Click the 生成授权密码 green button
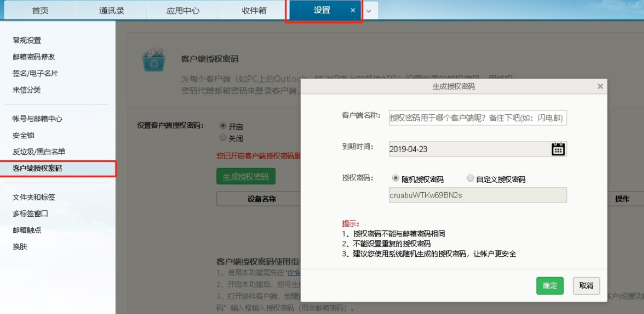Viewport: 644px width, 314px height. pos(246,176)
